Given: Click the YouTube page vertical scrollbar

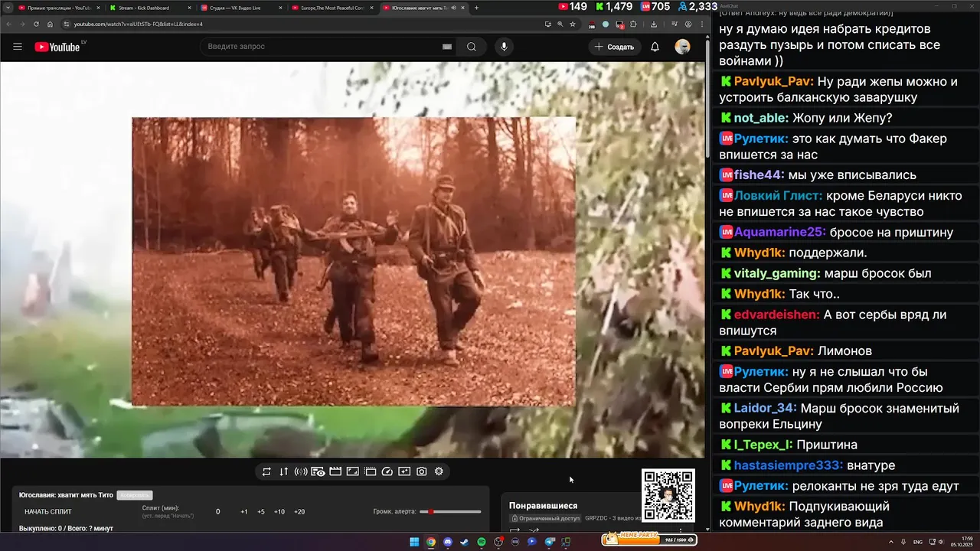Looking at the screenshot, I should pyautogui.click(x=707, y=99).
